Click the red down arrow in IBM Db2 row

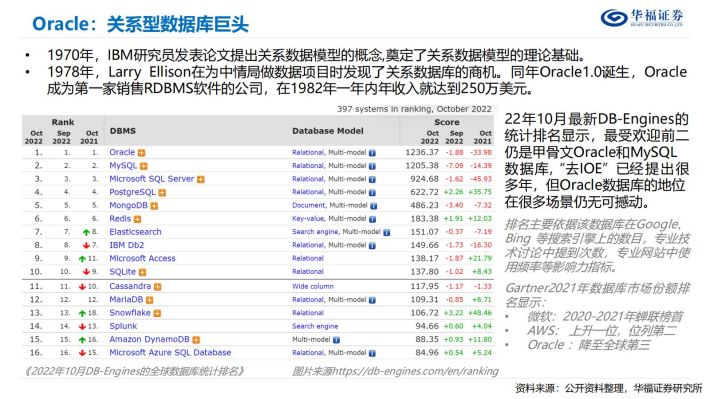point(86,245)
